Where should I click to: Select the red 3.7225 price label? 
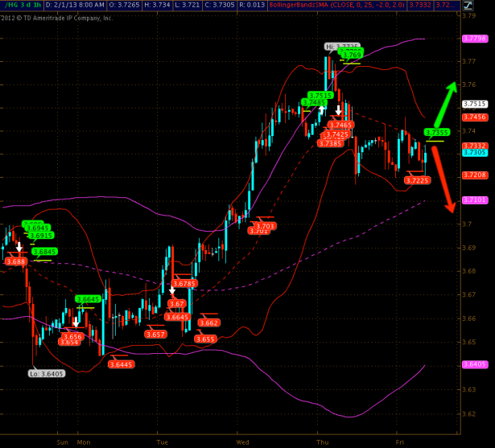(x=416, y=181)
